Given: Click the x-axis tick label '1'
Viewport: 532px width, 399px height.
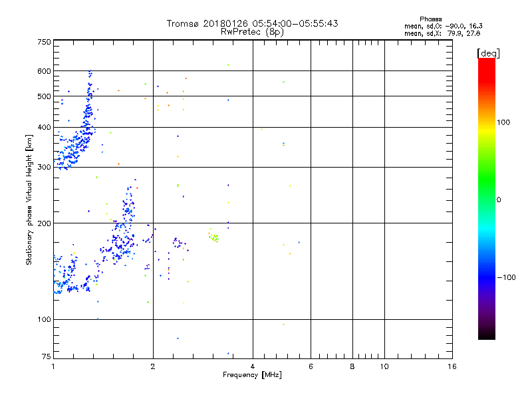Looking at the screenshot, I should [53, 366].
